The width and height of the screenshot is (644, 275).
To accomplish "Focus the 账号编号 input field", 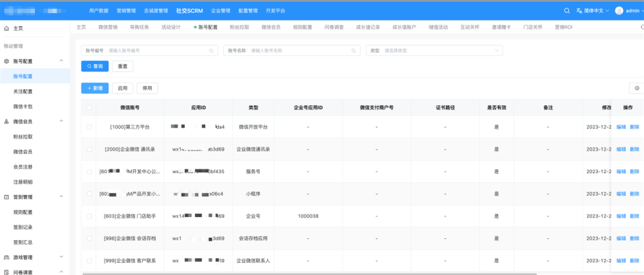I will point(150,51).
